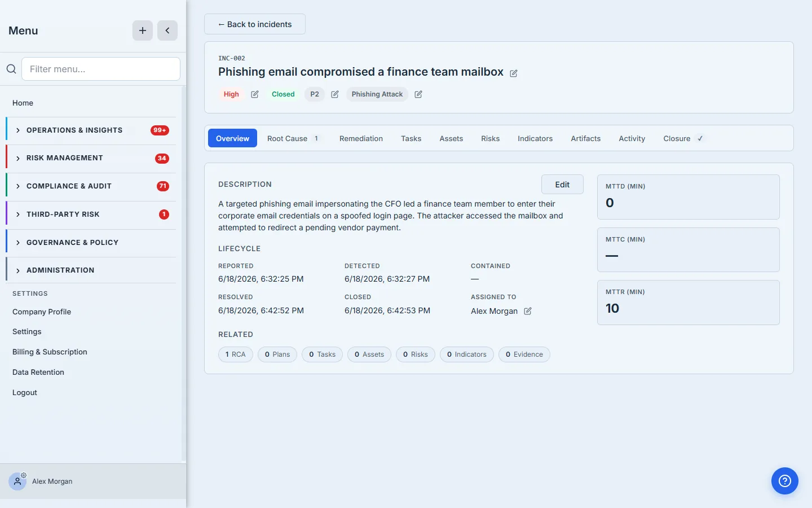Go to the Indicators tab
Screen dimensions: 812x508
coord(535,138)
